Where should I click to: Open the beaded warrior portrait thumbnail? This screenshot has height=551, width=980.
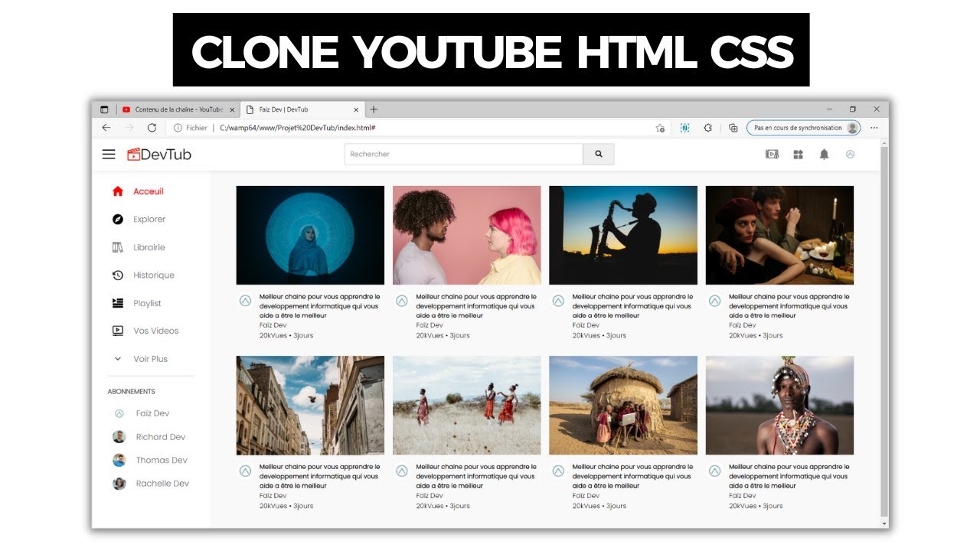pyautogui.click(x=779, y=406)
